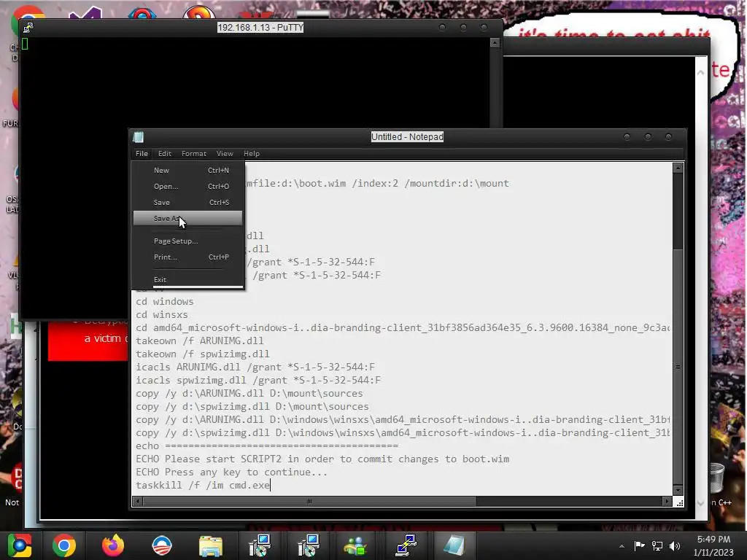Open the Format menu in Notepad
Viewport: 747px width, 560px height.
(x=193, y=153)
